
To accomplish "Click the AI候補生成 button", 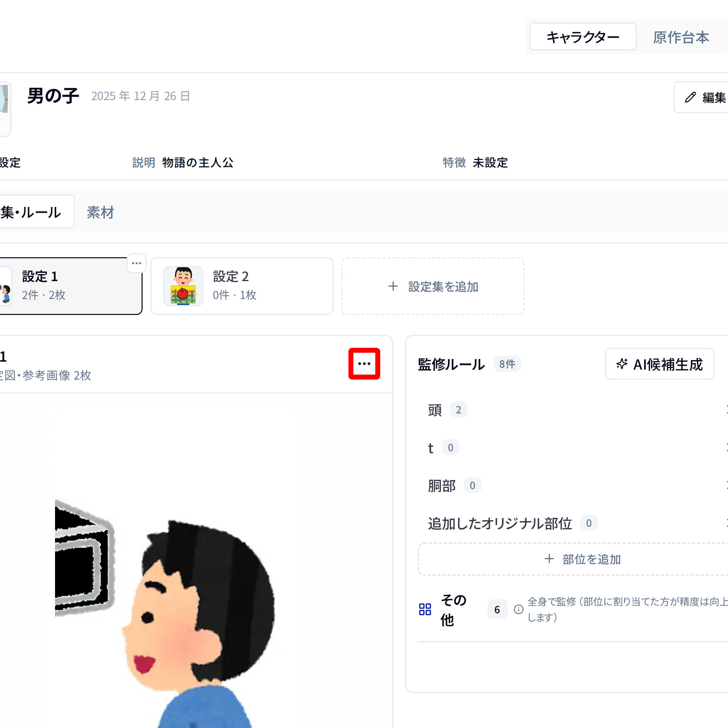I will 659,364.
